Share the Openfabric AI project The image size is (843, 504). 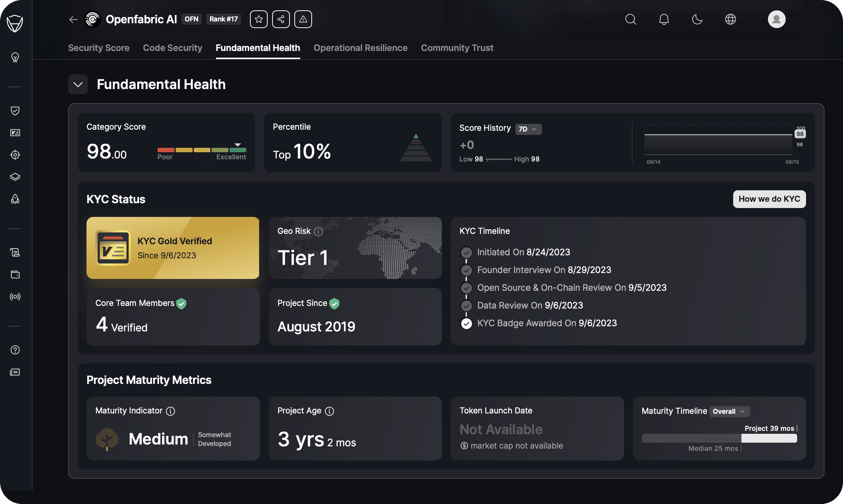(281, 19)
